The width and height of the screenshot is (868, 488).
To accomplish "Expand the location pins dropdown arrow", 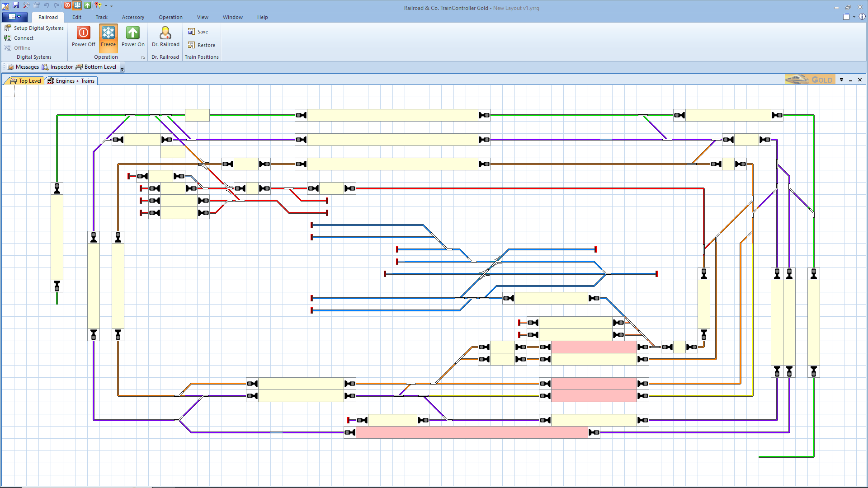I will (106, 5).
